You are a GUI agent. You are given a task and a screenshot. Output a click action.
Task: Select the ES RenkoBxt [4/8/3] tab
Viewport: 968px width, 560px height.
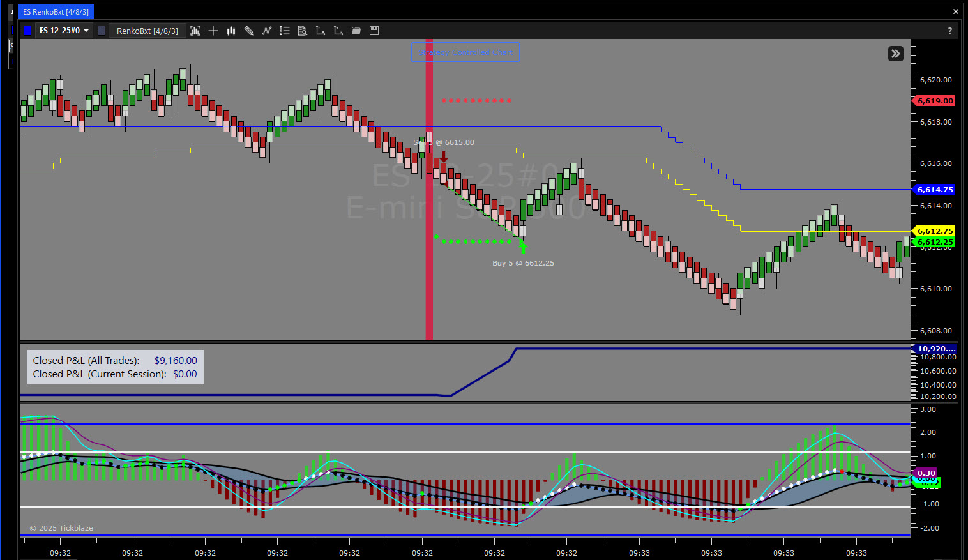point(56,12)
